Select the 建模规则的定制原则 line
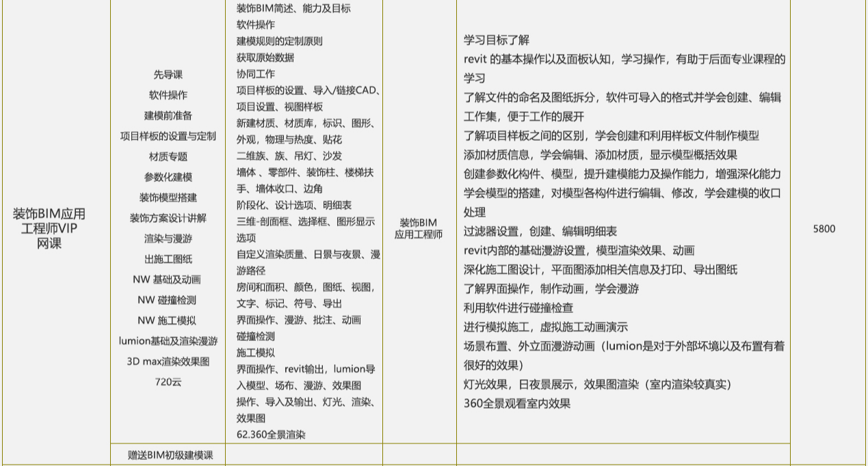 click(279, 41)
